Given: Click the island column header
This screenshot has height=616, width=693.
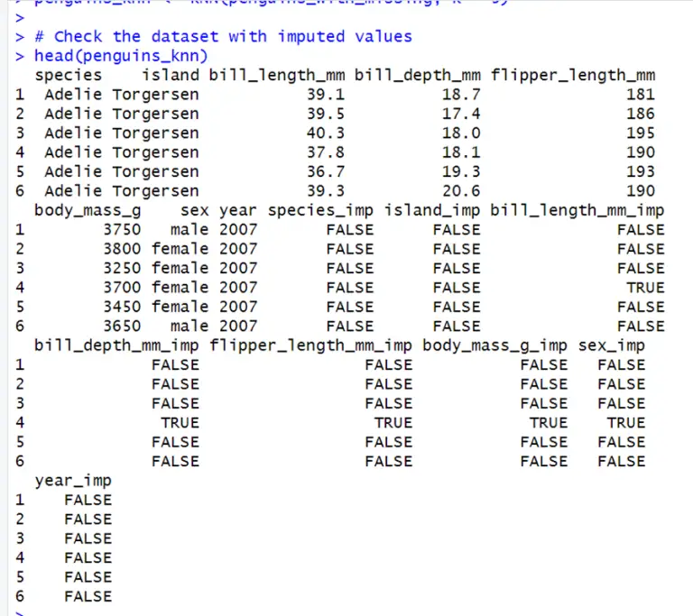Looking at the screenshot, I should point(171,75).
